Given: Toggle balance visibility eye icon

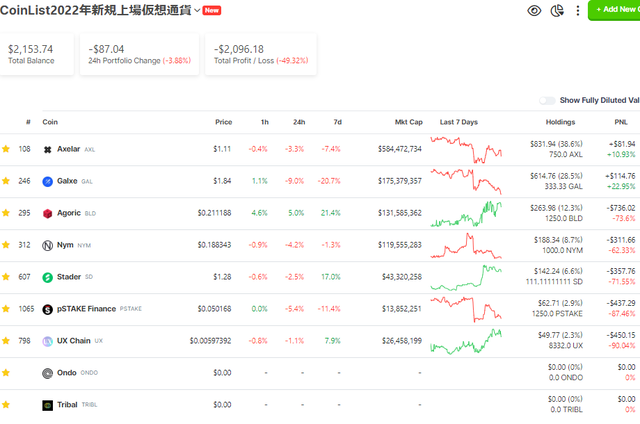Looking at the screenshot, I should [x=535, y=10].
